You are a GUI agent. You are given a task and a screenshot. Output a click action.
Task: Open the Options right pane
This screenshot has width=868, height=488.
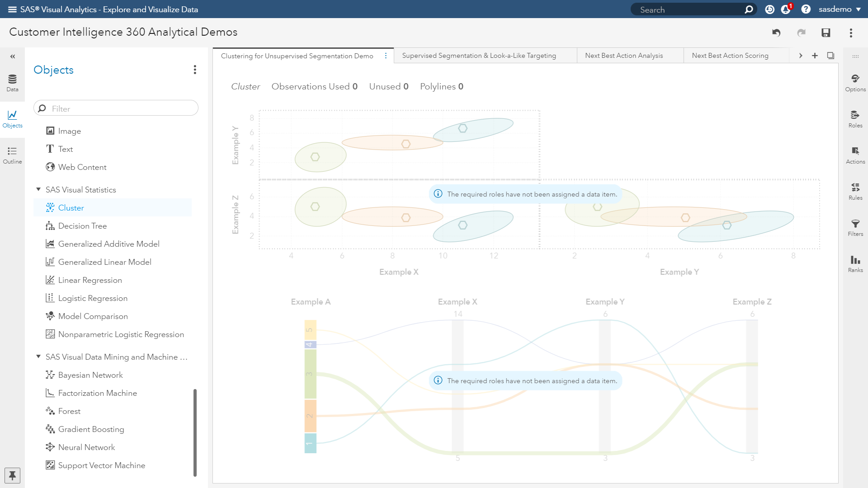coord(855,83)
